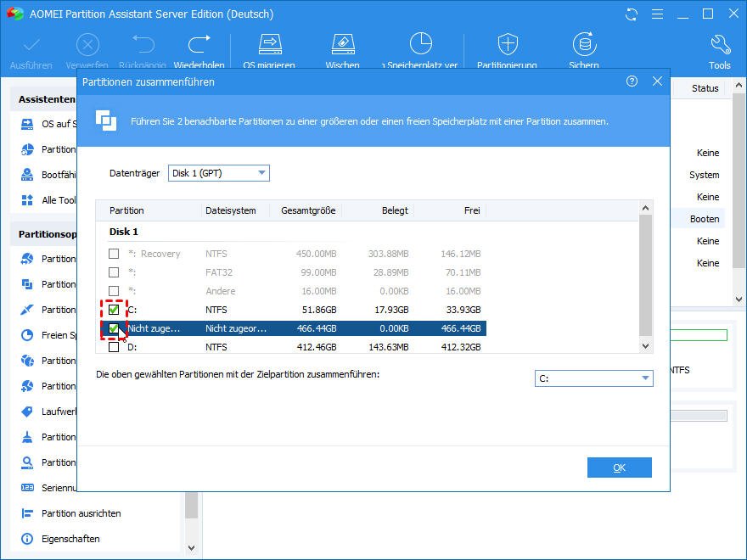This screenshot has height=560, width=747.
Task: Click the OS migrieren toolbar icon
Action: pyautogui.click(x=269, y=46)
